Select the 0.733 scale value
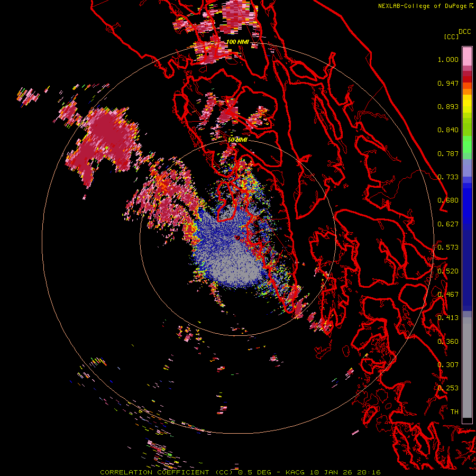The image size is (476, 476). 448,177
